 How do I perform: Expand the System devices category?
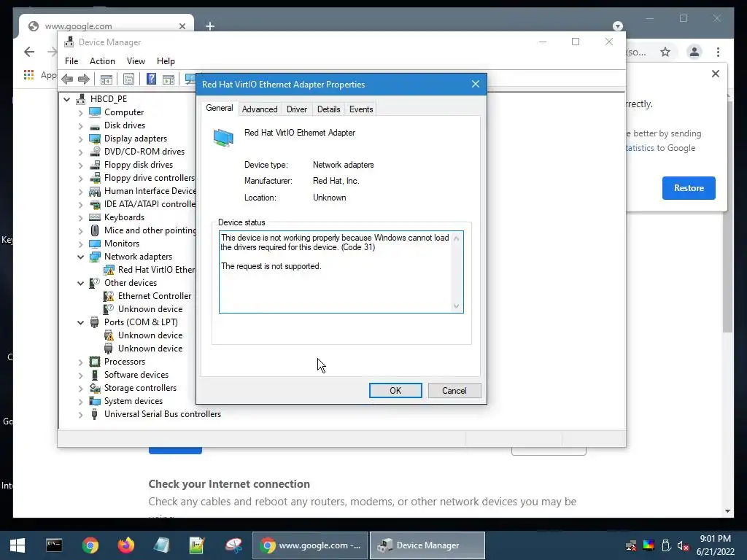pyautogui.click(x=80, y=402)
